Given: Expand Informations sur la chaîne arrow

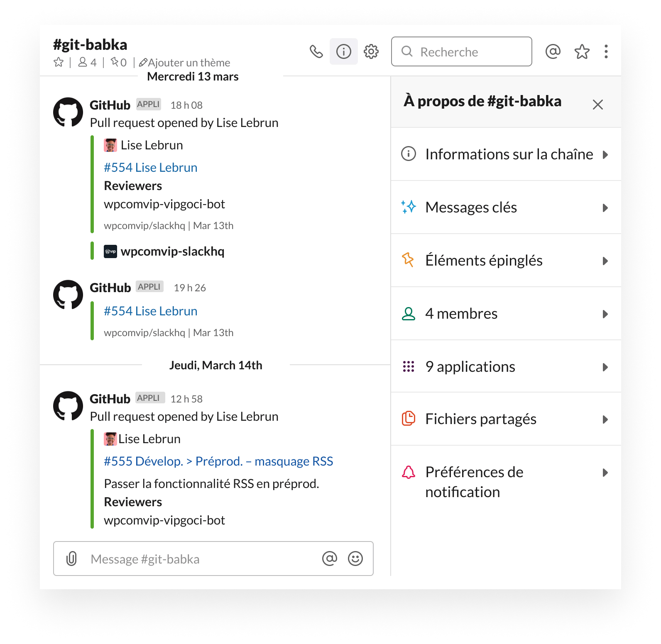Looking at the screenshot, I should click(605, 155).
